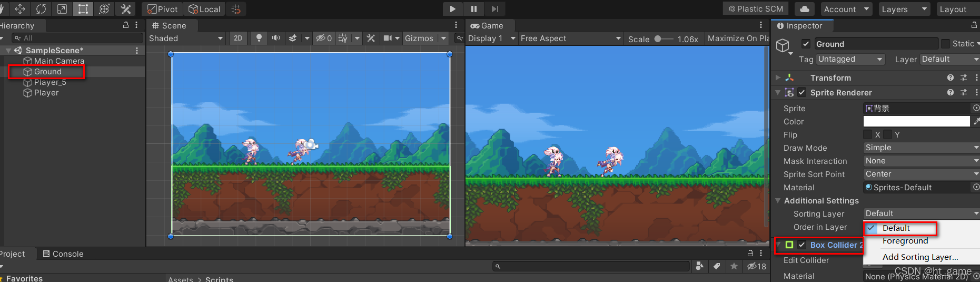The height and width of the screenshot is (282, 980).
Task: Collapse SampleScene in hierarchy
Action: 8,50
